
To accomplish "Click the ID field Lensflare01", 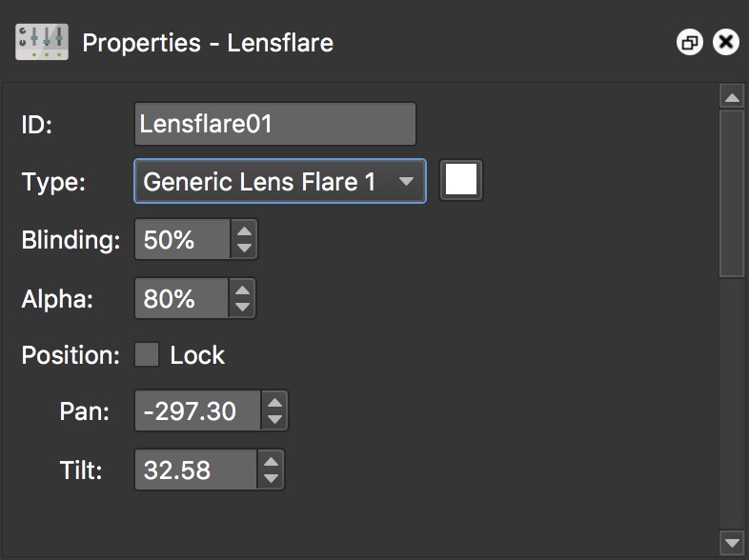I will [274, 124].
